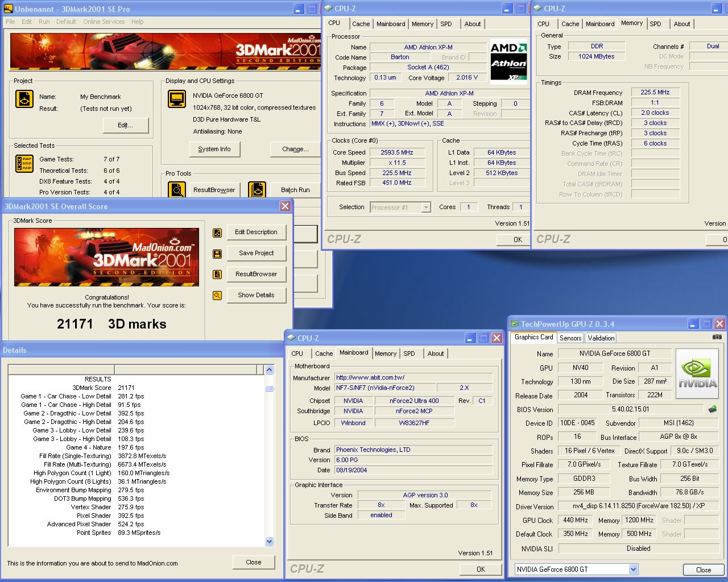Click the Edit Description icon in score window
The width and height of the screenshot is (728, 582).
[x=217, y=232]
